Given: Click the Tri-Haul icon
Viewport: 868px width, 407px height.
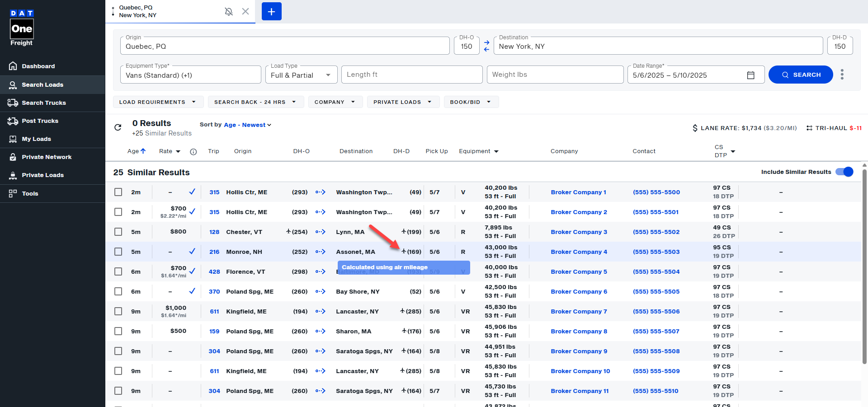Looking at the screenshot, I should [809, 128].
